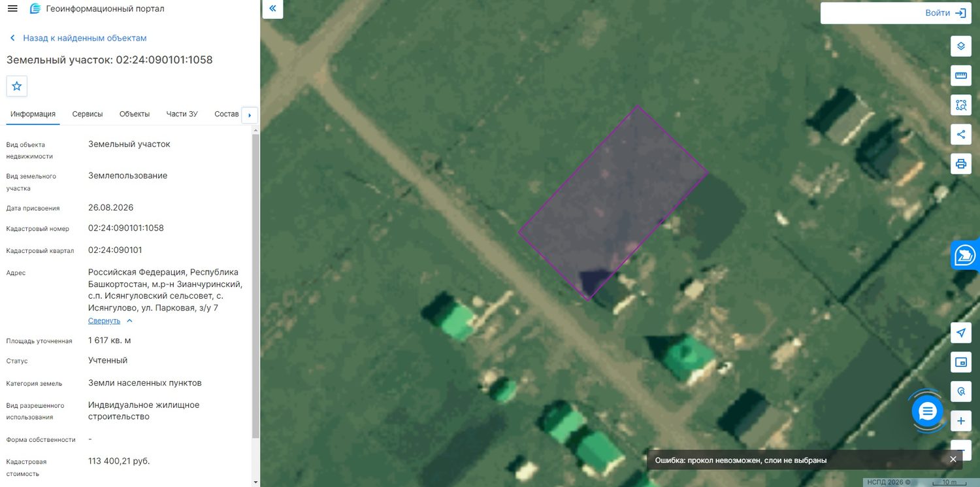This screenshot has width=980, height=487.
Task: Activate the search-by-area selection tool
Action: 961,105
